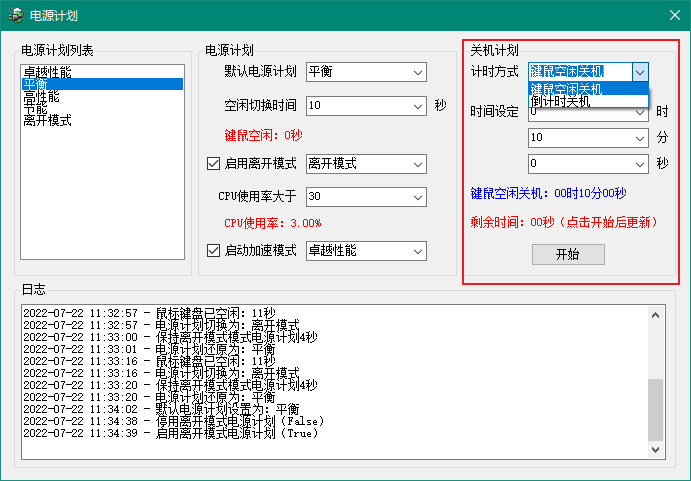This screenshot has height=481, width=691.
Task: Click the blue 键鼠空闲关机: 00时10分00秒 text
Action: [548, 193]
